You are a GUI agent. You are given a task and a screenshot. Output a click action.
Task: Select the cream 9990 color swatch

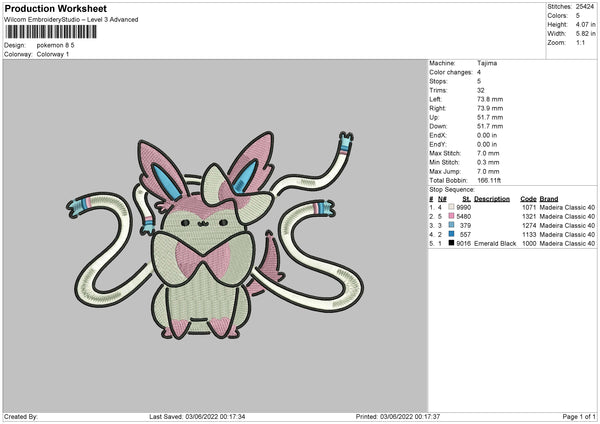tap(452, 207)
